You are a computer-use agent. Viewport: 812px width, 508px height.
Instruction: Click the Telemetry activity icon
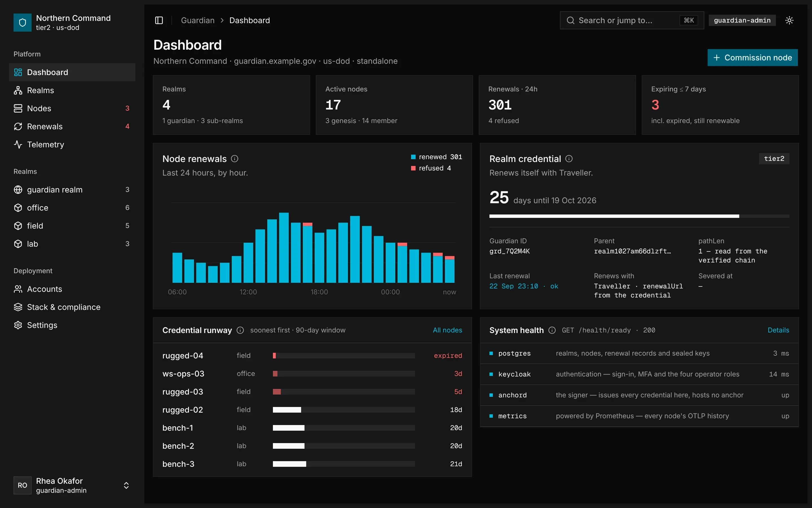pyautogui.click(x=18, y=144)
